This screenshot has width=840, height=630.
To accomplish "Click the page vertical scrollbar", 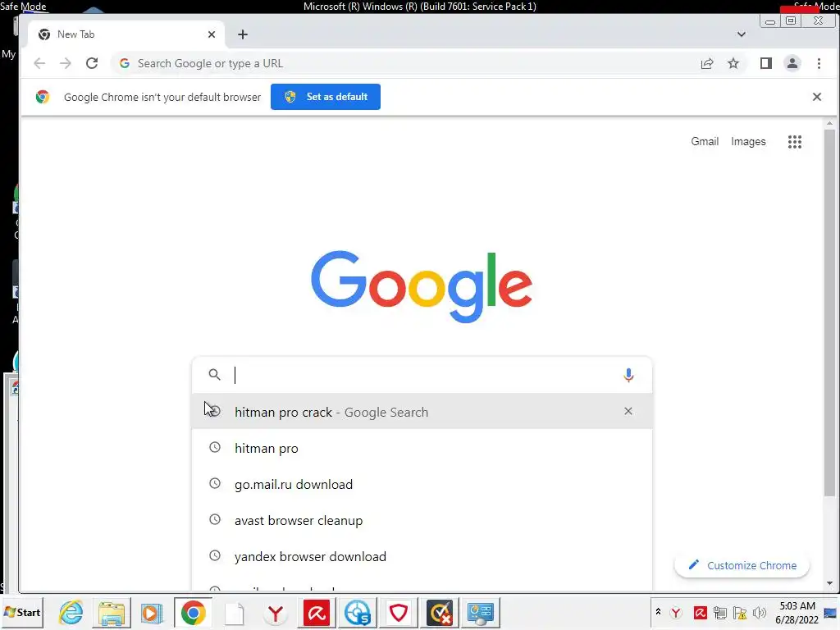I will click(x=829, y=313).
